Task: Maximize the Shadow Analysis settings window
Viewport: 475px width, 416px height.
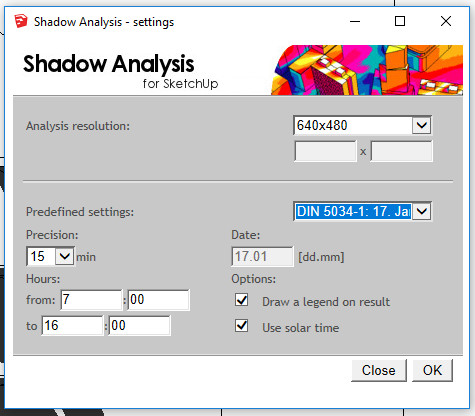Action: (x=400, y=21)
